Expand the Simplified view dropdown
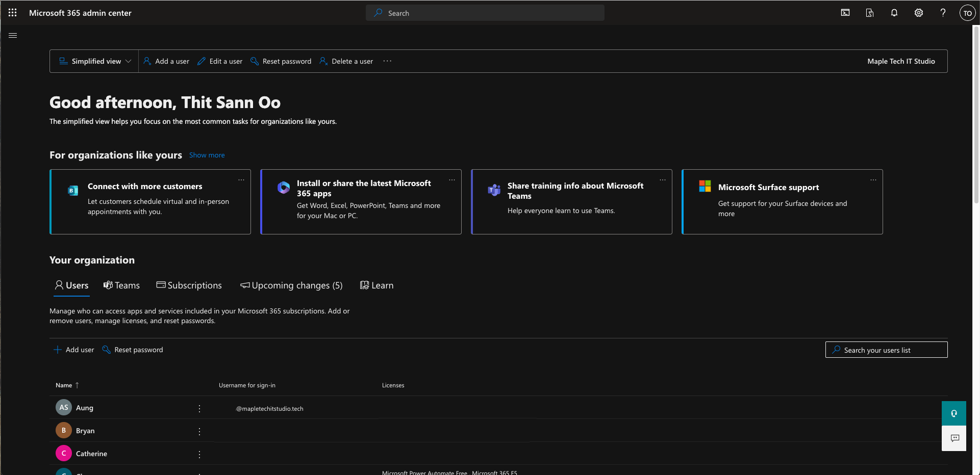This screenshot has height=475, width=980. (95, 61)
